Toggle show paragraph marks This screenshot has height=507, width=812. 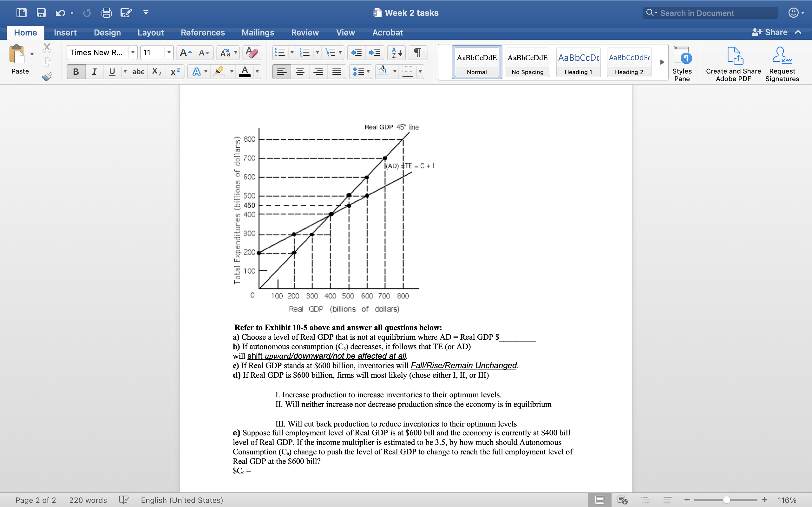coord(417,53)
